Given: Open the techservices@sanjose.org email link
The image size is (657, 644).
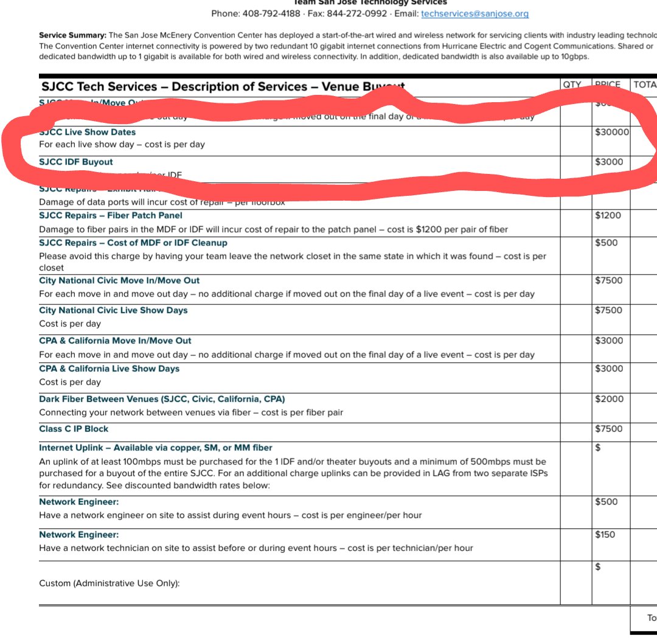Looking at the screenshot, I should coord(474,13).
